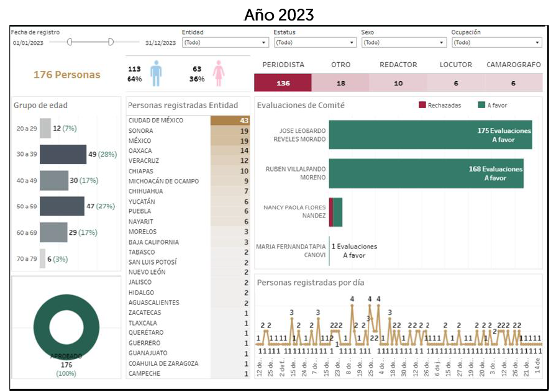
Task: Open the Entidad filter dropdown
Action: tap(225, 43)
